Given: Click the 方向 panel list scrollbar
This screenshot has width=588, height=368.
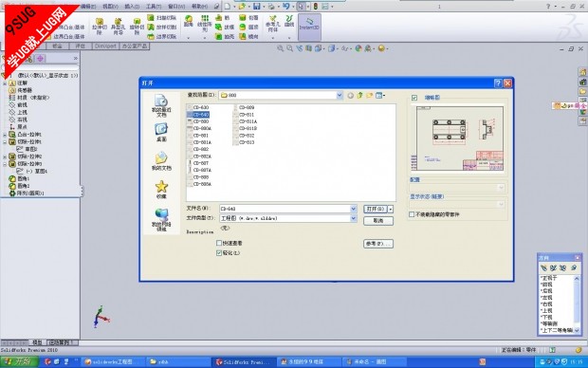Looking at the screenshot, I should point(577,304).
